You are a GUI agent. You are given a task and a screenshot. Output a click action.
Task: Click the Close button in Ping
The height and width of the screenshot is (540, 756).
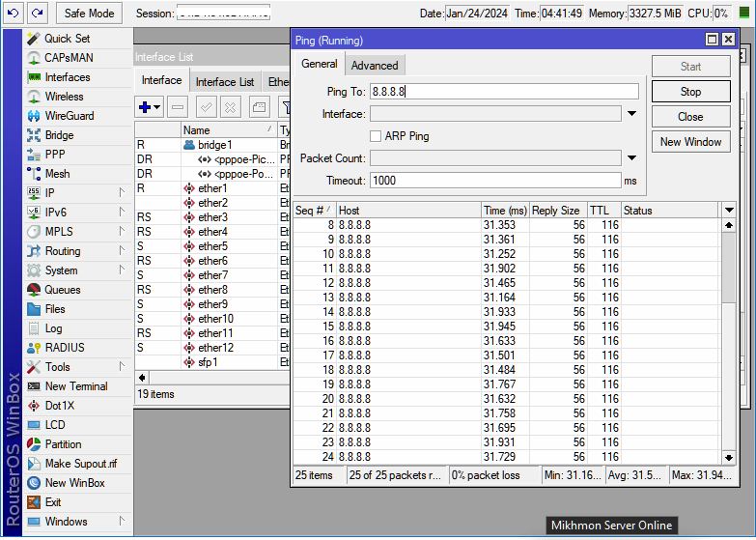691,117
